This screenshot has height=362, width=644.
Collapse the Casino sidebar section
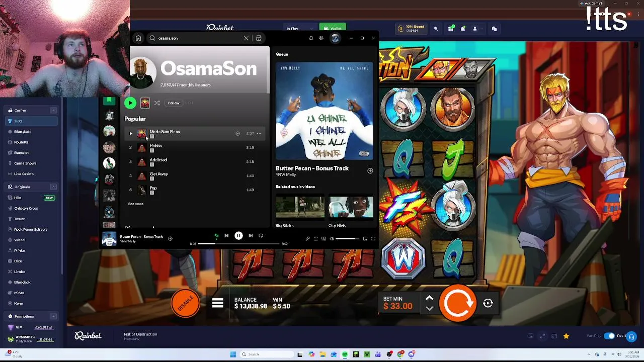[x=53, y=110]
